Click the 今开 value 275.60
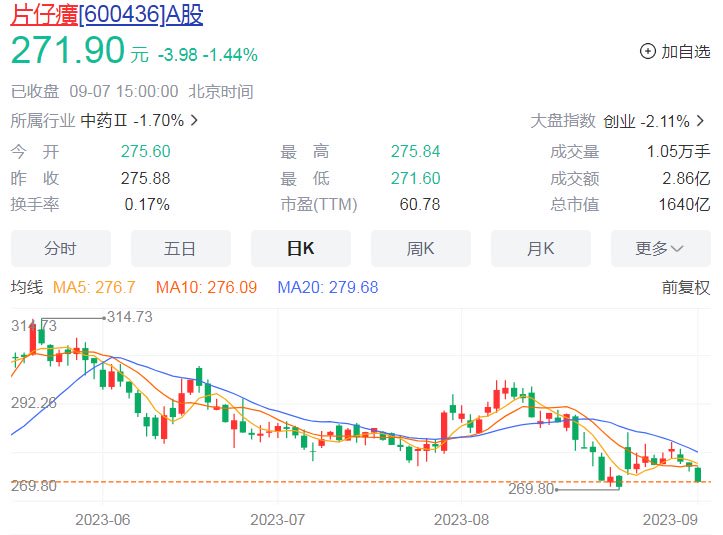 [x=146, y=151]
